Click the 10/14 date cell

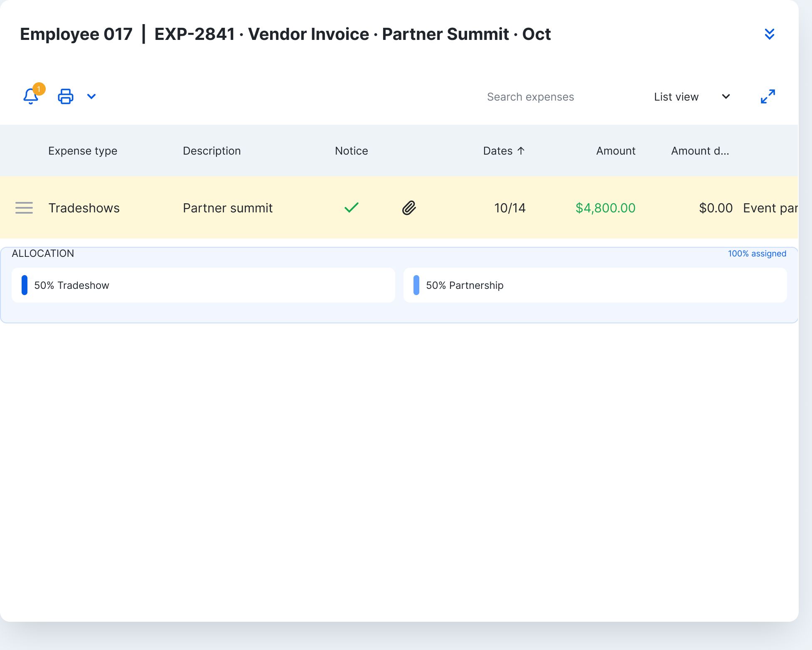point(510,208)
